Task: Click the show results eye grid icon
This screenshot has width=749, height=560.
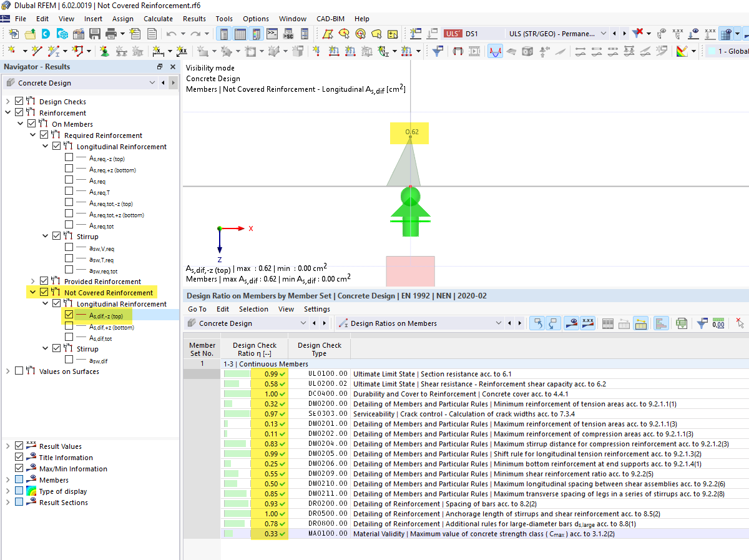Action: pyautogui.click(x=725, y=34)
